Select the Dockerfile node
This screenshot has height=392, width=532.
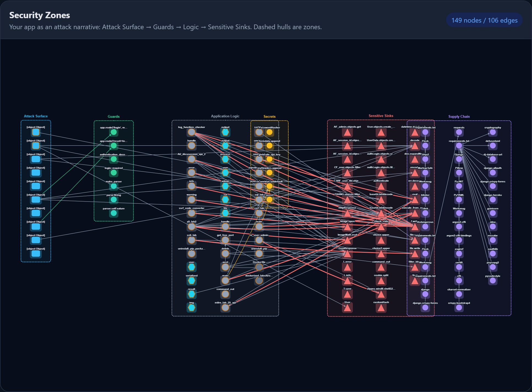pyautogui.click(x=259, y=267)
